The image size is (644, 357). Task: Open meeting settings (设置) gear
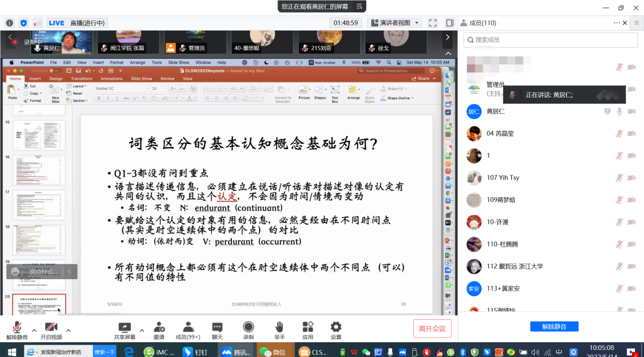coord(336,330)
